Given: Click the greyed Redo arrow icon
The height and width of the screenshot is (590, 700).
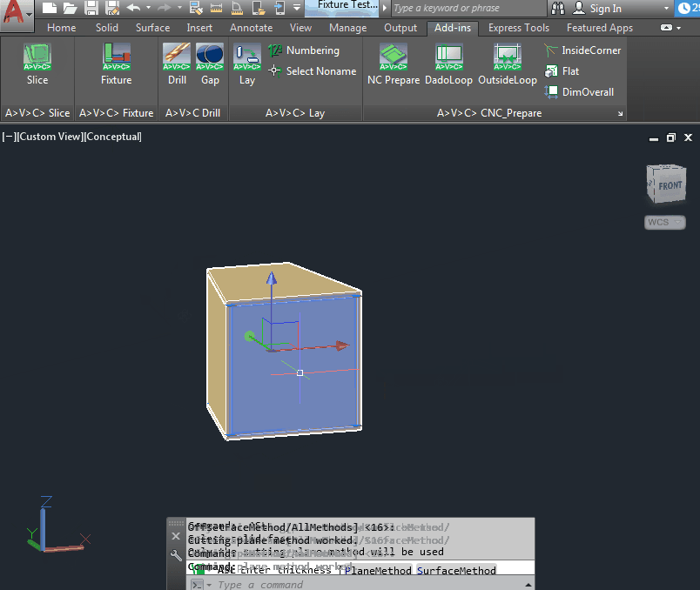Looking at the screenshot, I should coord(164,8).
